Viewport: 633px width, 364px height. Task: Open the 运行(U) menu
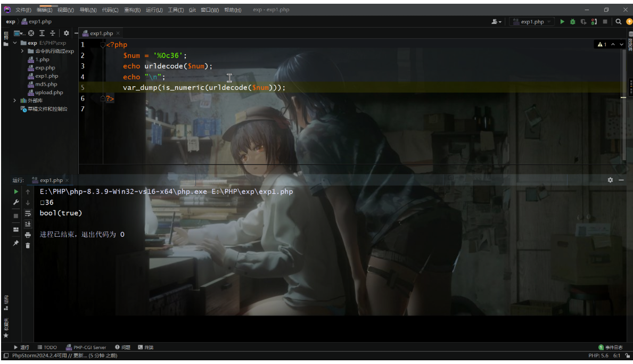click(x=154, y=10)
